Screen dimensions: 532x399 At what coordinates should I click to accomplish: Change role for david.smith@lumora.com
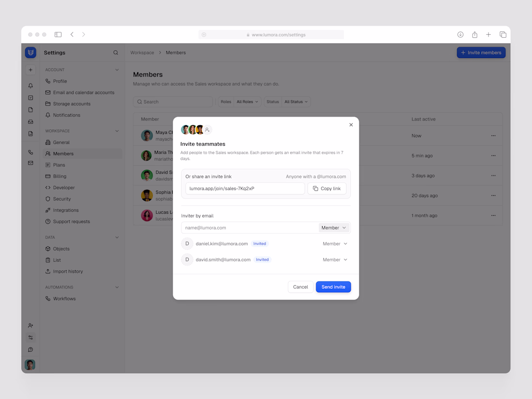(x=335, y=260)
